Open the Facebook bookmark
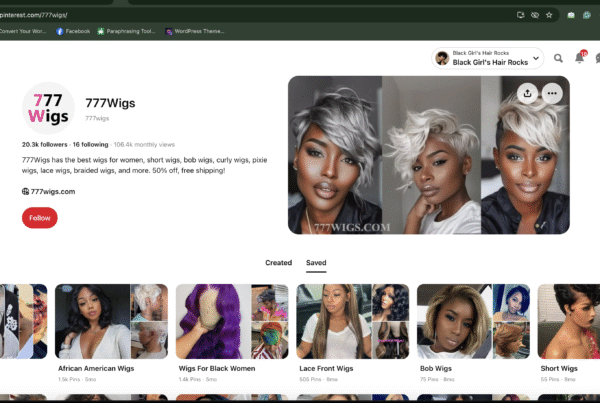The width and height of the screenshot is (600, 403). (73, 31)
